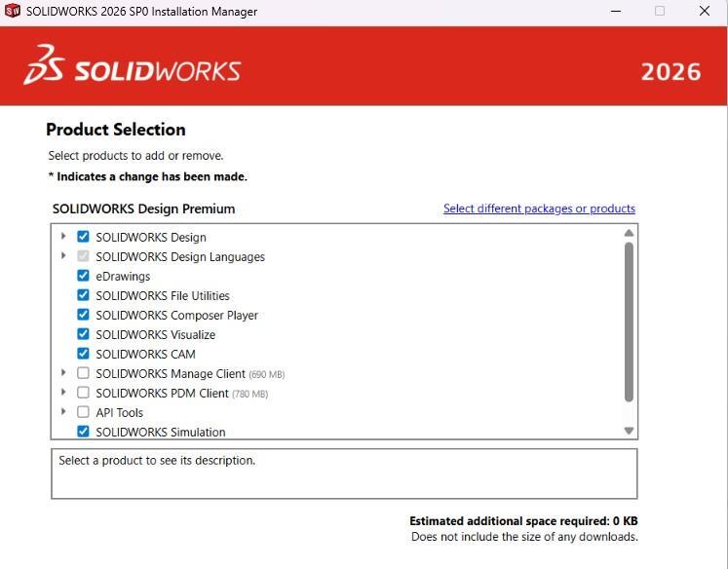Minimize the Installation Manager window

616,11
